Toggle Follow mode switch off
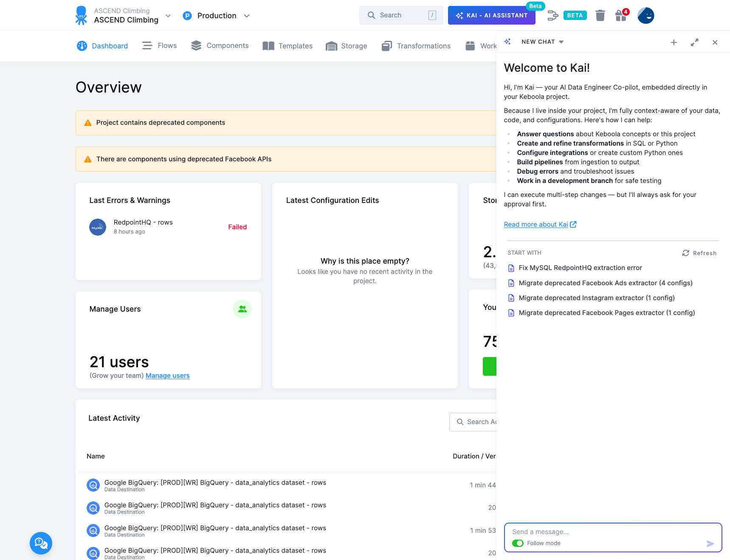Viewport: 730px width, 560px height. point(518,543)
